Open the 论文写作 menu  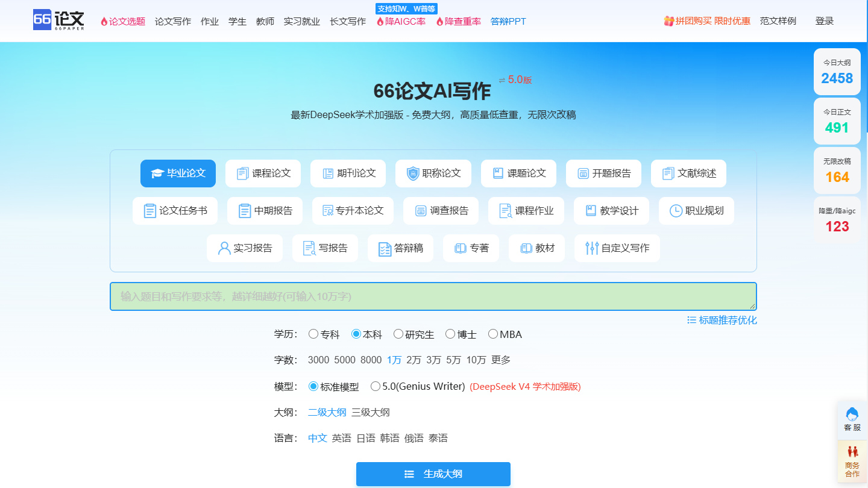pyautogui.click(x=173, y=21)
